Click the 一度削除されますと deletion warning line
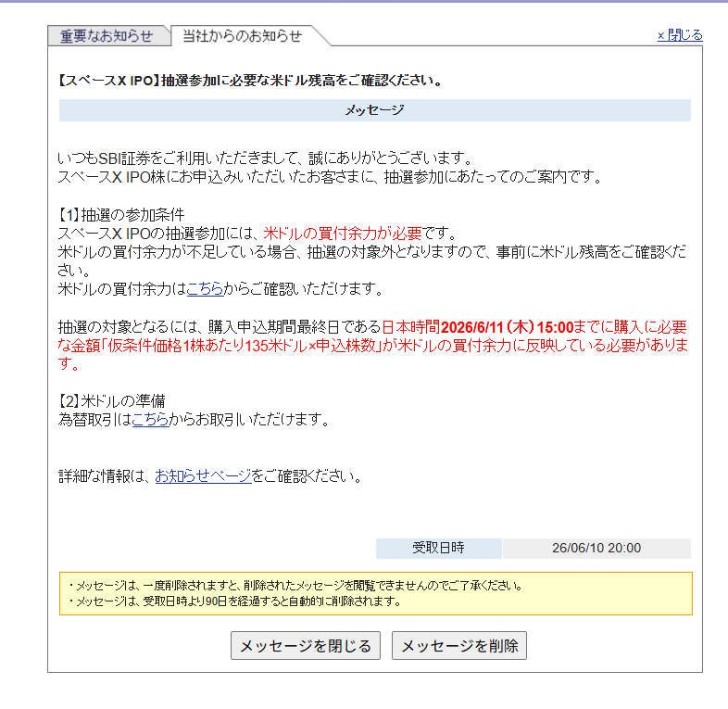 tap(295, 586)
